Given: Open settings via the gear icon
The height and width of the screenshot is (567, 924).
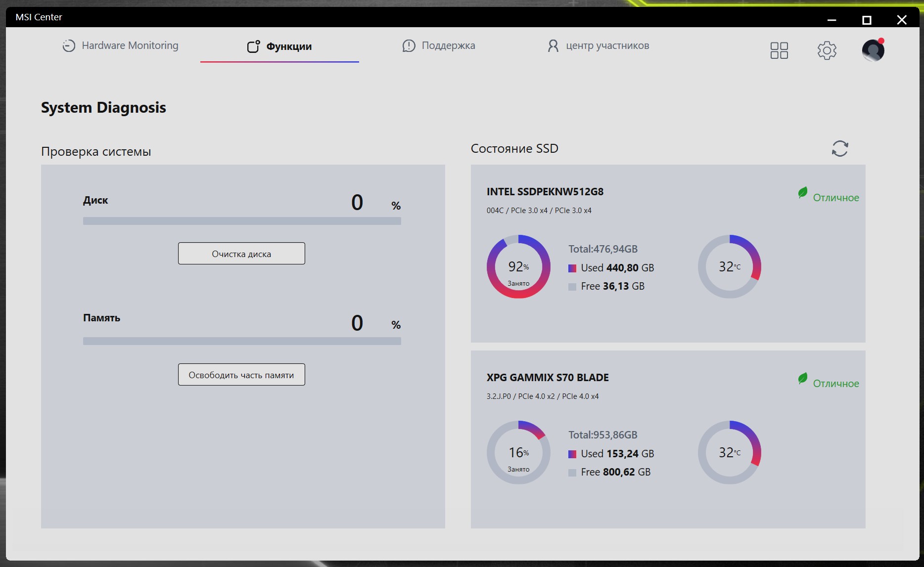Looking at the screenshot, I should point(827,50).
